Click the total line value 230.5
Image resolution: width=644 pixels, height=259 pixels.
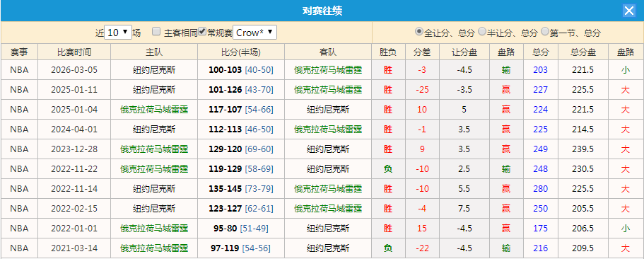coord(583,168)
